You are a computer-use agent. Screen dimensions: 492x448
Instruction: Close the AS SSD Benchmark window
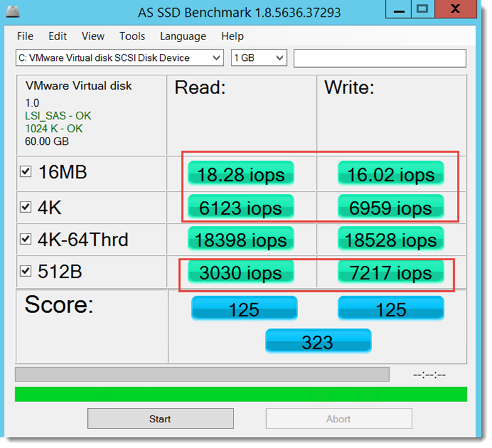tap(456, 9)
